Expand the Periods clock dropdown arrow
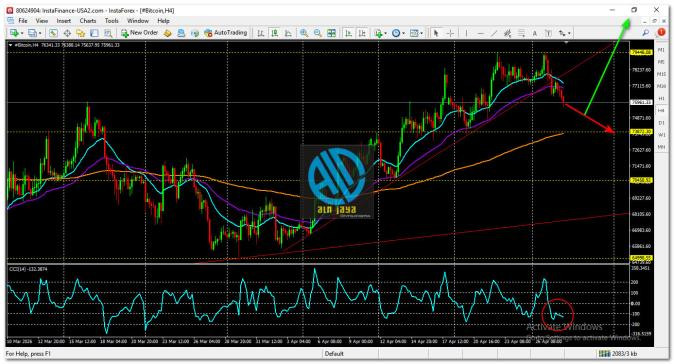674x364 pixels. 403,33
